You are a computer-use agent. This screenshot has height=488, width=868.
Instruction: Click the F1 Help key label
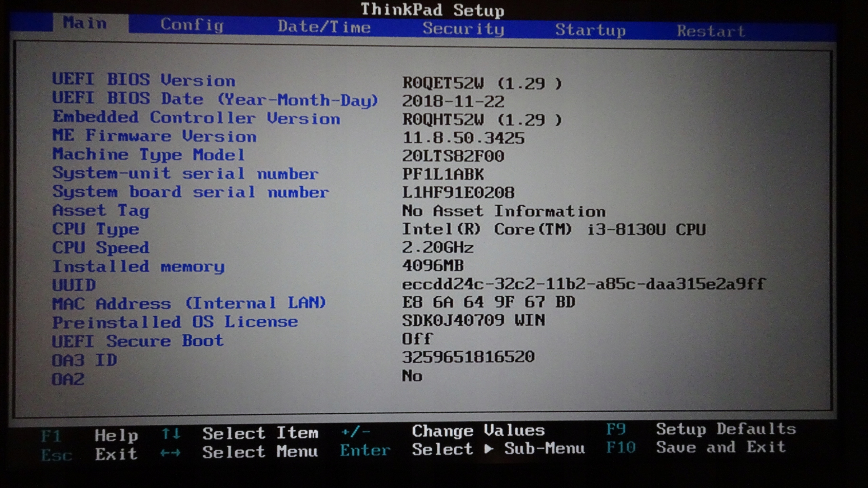51,436
